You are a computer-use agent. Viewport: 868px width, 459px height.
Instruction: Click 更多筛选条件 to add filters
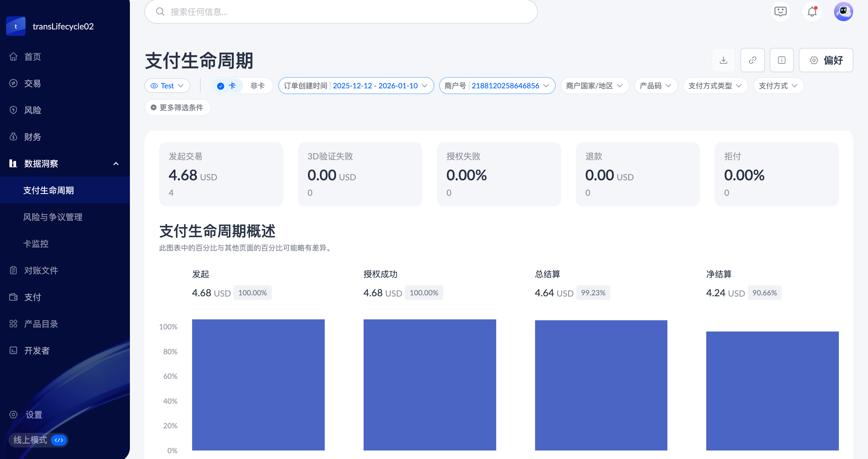(x=178, y=107)
